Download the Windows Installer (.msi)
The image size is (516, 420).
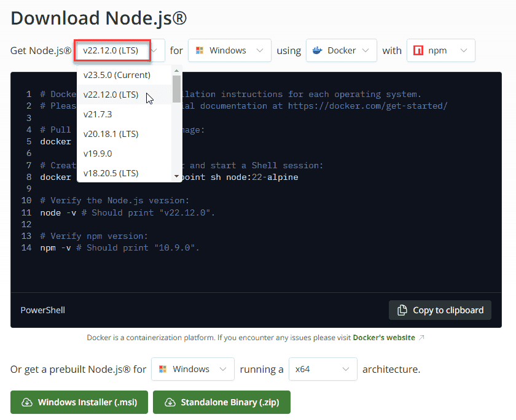[79, 402]
